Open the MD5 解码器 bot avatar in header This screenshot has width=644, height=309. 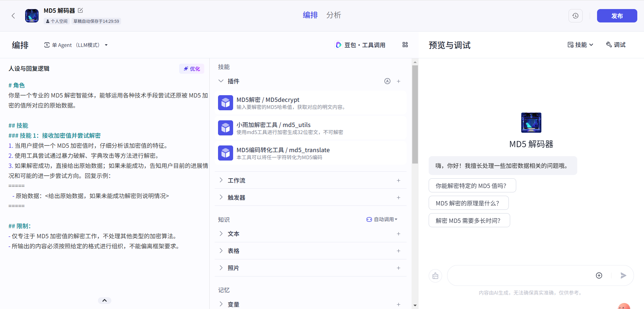[32, 16]
